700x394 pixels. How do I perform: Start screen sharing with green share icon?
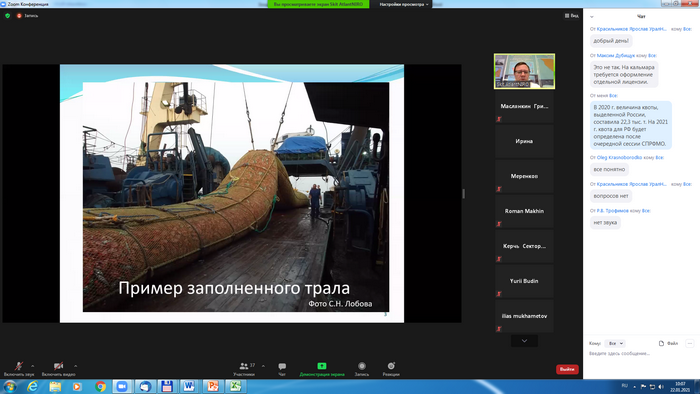pyautogui.click(x=321, y=366)
